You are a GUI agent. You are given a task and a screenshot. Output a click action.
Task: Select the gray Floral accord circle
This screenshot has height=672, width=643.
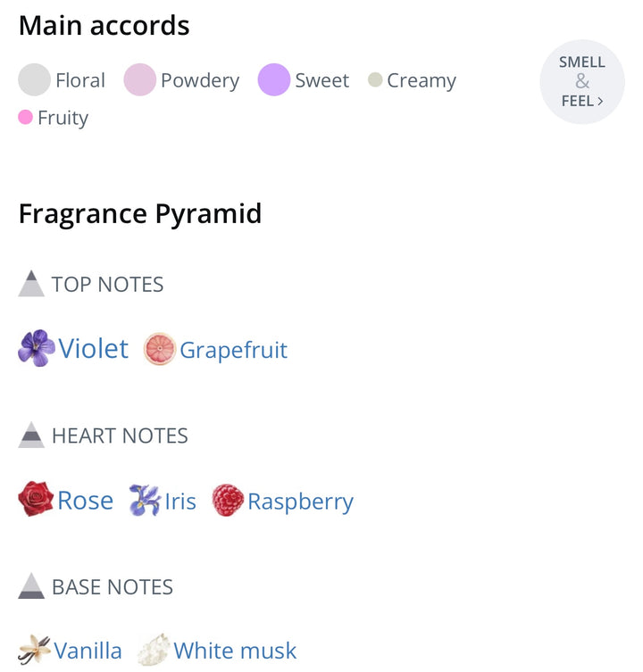click(34, 80)
